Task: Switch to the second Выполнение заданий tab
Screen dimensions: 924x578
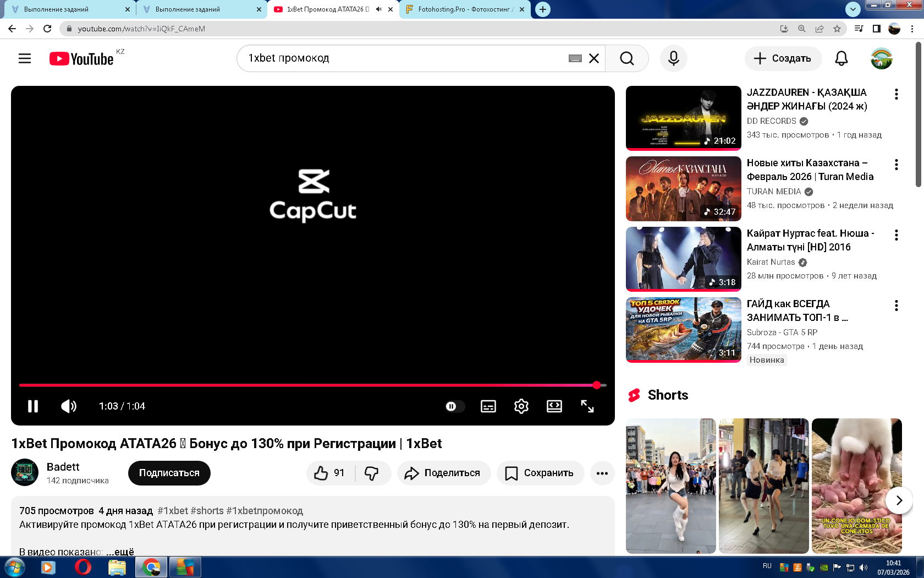Action: point(201,9)
